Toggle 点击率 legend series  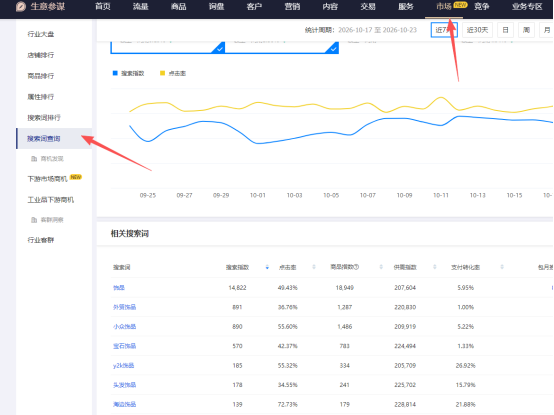pyautogui.click(x=173, y=73)
